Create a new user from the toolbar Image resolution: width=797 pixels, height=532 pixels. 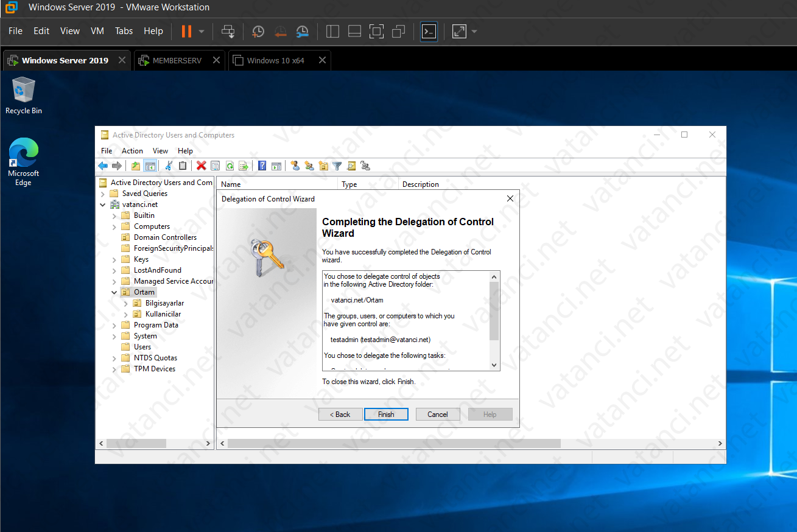coord(295,166)
